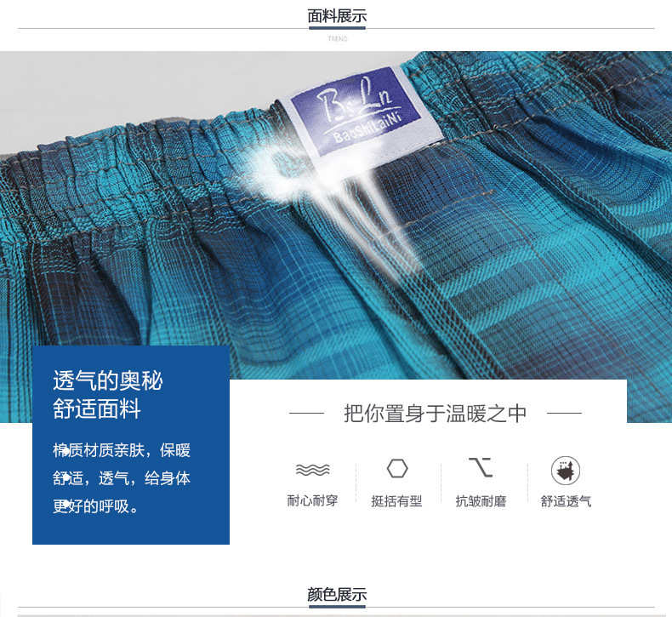Click the anti-wrinkle angled line icon
The image size is (672, 617).
click(x=481, y=467)
